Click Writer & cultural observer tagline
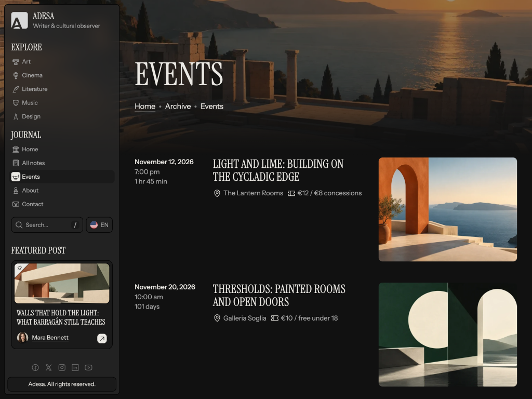This screenshot has height=399, width=532. click(66, 26)
